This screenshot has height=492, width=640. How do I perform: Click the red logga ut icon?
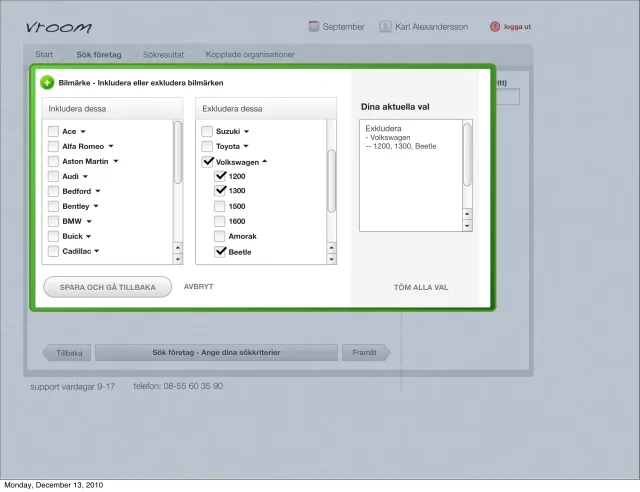pos(495,27)
